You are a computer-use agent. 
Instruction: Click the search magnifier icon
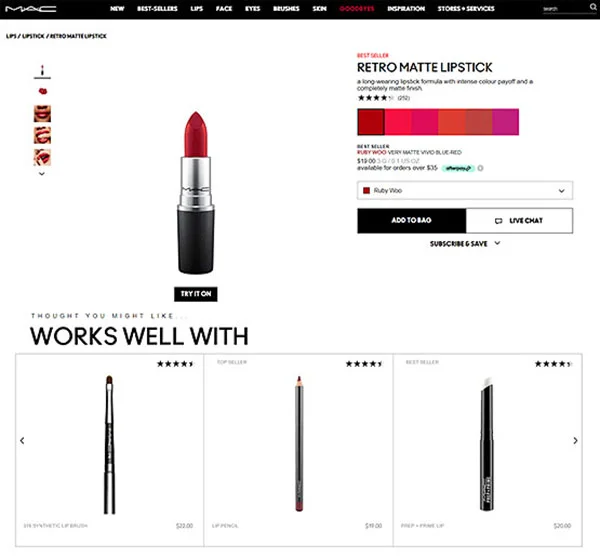pyautogui.click(x=593, y=7)
